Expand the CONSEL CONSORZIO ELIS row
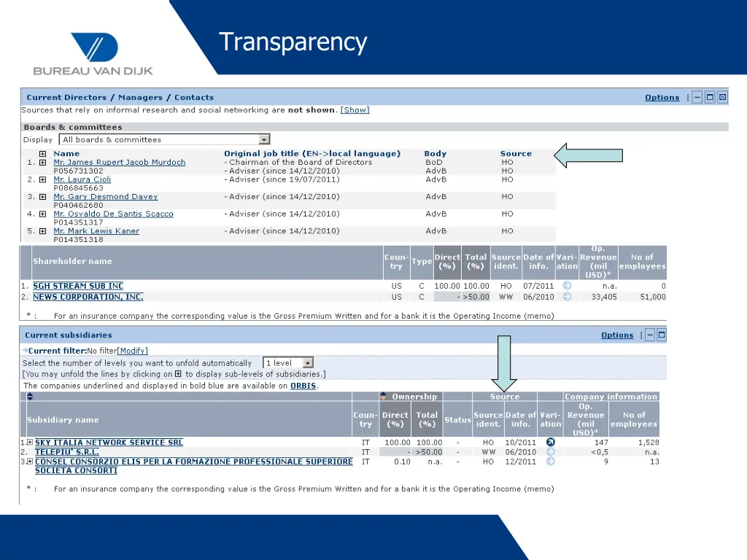The image size is (747, 560). (x=29, y=462)
